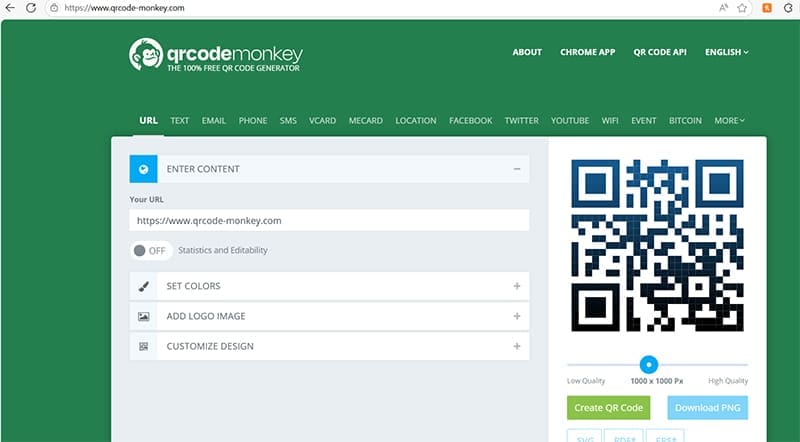Collapse the Enter Content section
The height and width of the screenshot is (442, 800).
click(517, 169)
